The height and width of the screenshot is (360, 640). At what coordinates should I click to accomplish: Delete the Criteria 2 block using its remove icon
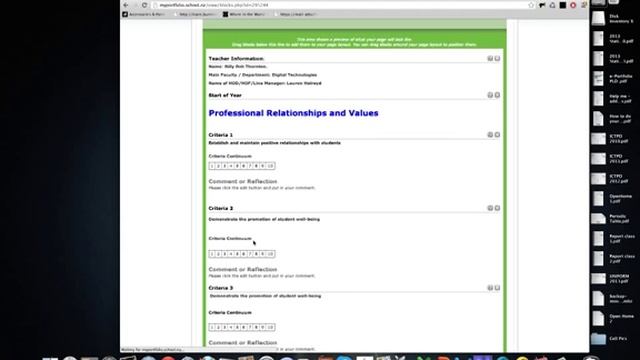click(497, 208)
